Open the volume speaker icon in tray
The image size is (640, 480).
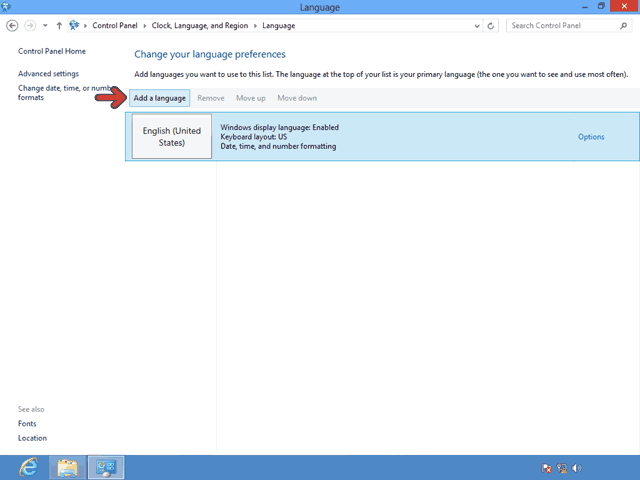pyautogui.click(x=576, y=468)
